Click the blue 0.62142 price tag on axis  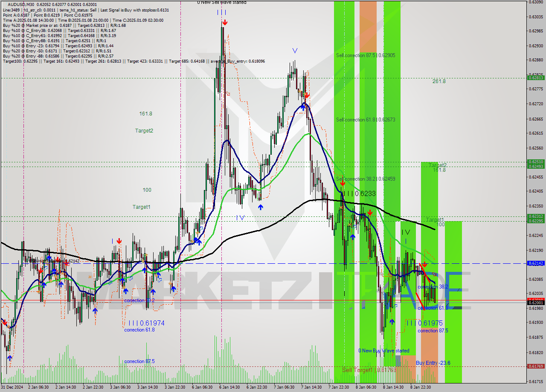(536, 263)
